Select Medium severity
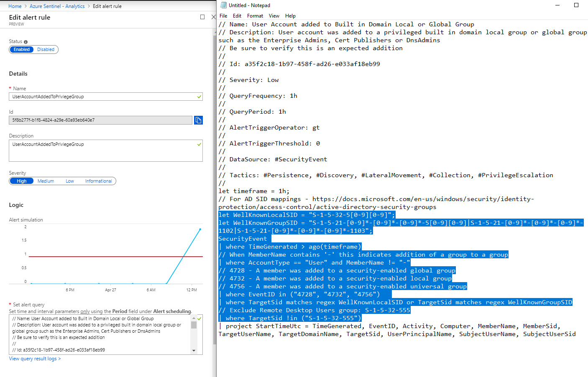Screen dimensions: 588x377 coord(46,181)
